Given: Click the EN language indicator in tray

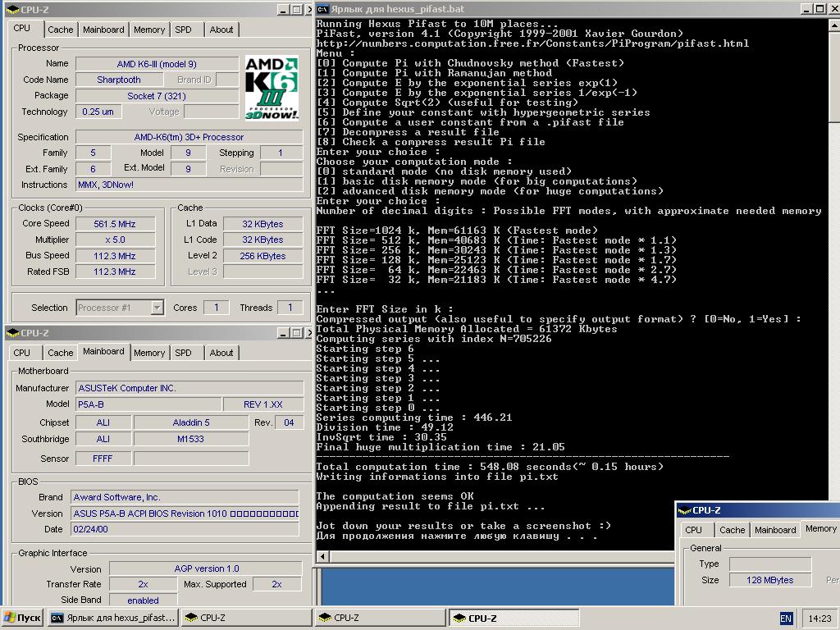Looking at the screenshot, I should point(785,619).
